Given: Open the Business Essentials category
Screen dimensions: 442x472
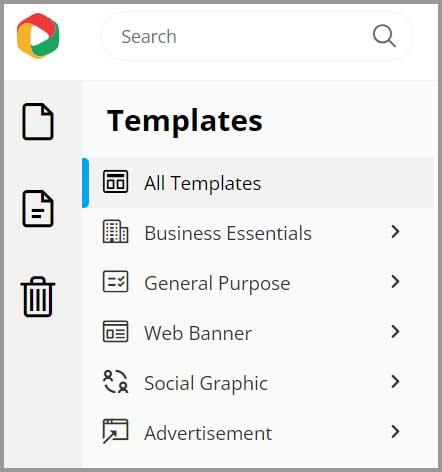Looking at the screenshot, I should pos(258,232).
